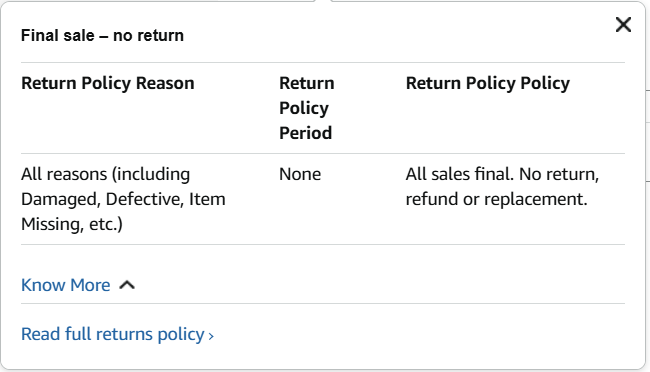Click the word Period in the header
The image size is (650, 372).
coord(306,133)
